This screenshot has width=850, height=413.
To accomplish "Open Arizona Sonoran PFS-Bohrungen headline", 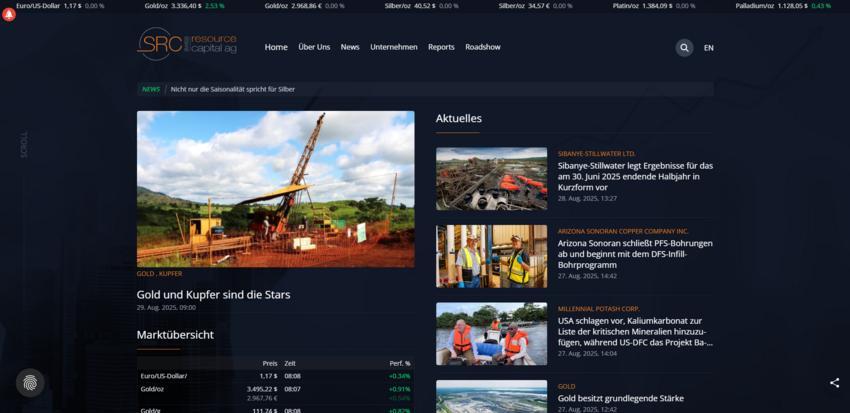I will coord(635,254).
